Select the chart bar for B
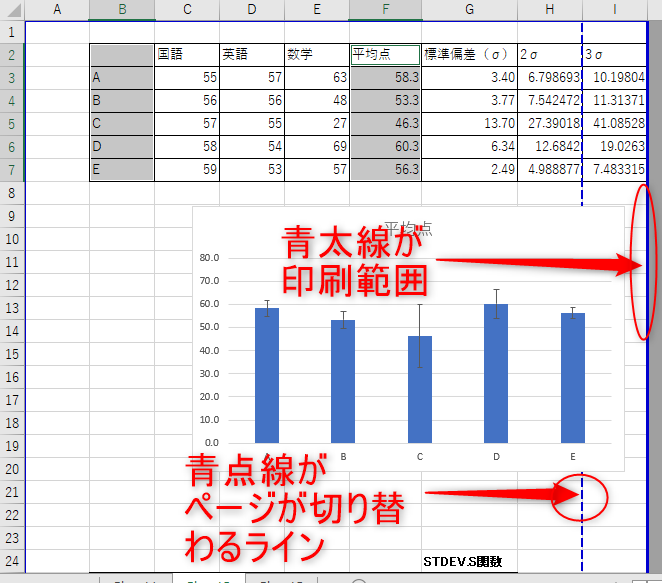662x583 pixels. (343, 382)
